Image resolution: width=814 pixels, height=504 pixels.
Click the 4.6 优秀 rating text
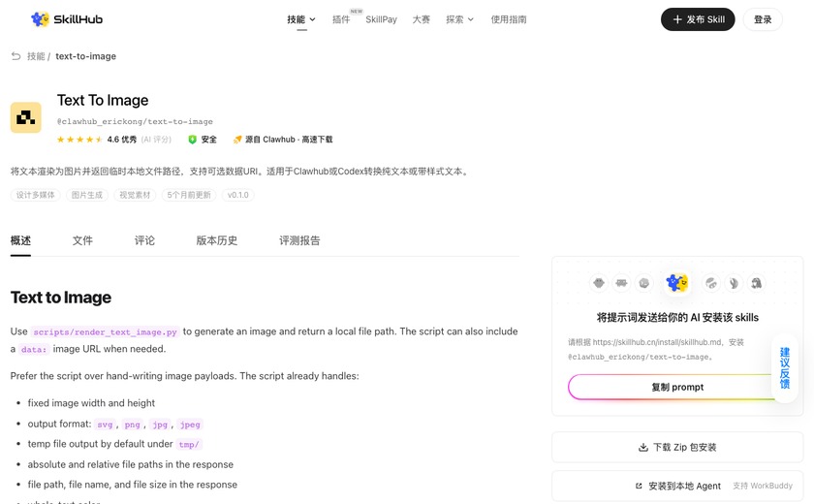[x=122, y=140]
